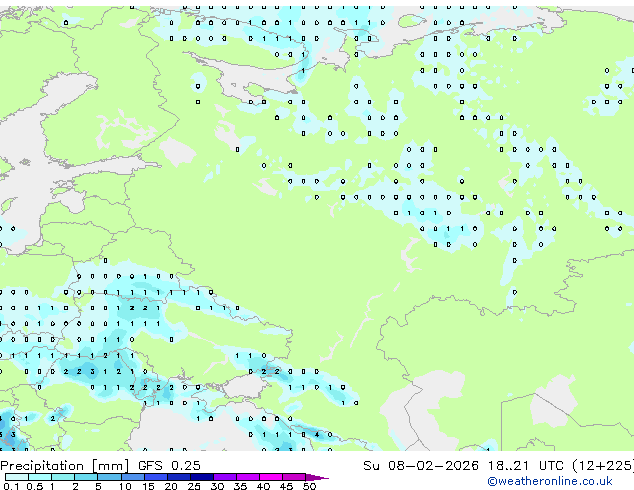
Task: Click the 1–2 mm legend color swatch
Action: [x=63, y=477]
